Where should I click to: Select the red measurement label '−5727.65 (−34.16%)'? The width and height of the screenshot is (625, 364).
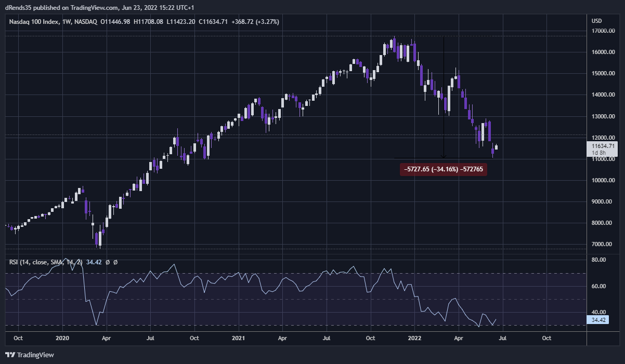coord(444,169)
